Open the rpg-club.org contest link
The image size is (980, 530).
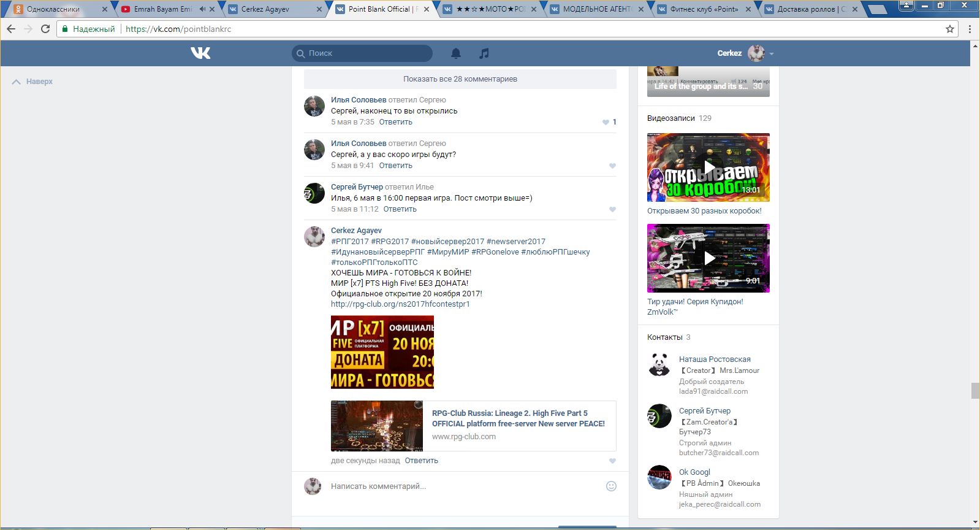(x=400, y=304)
